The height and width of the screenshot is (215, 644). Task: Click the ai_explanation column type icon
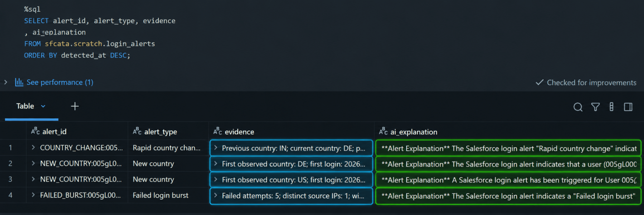383,131
